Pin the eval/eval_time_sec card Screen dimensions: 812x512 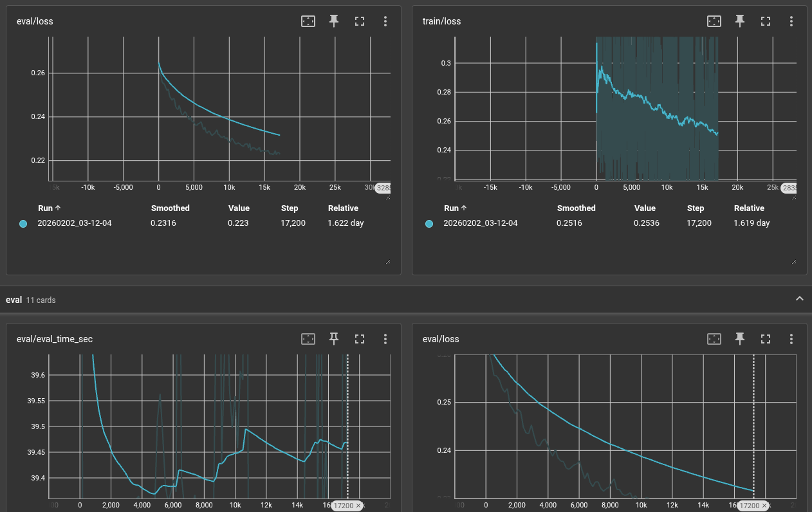click(x=334, y=338)
